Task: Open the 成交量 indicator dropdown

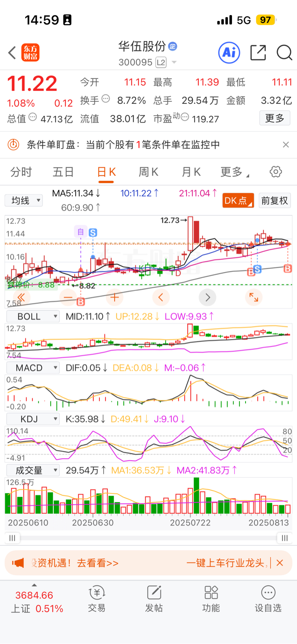Action: coord(33,470)
